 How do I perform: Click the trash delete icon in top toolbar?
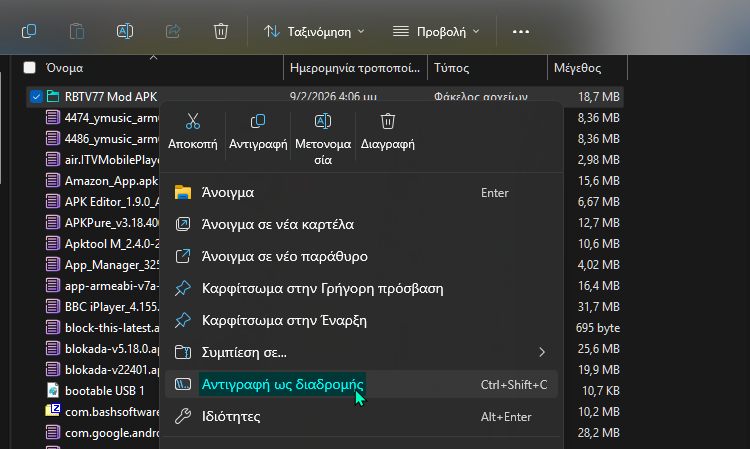pyautogui.click(x=222, y=31)
